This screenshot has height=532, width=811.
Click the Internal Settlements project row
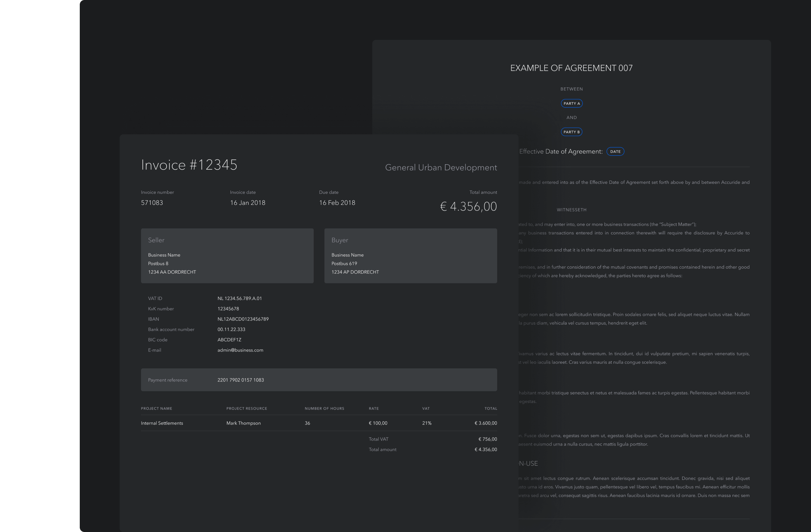coord(162,423)
